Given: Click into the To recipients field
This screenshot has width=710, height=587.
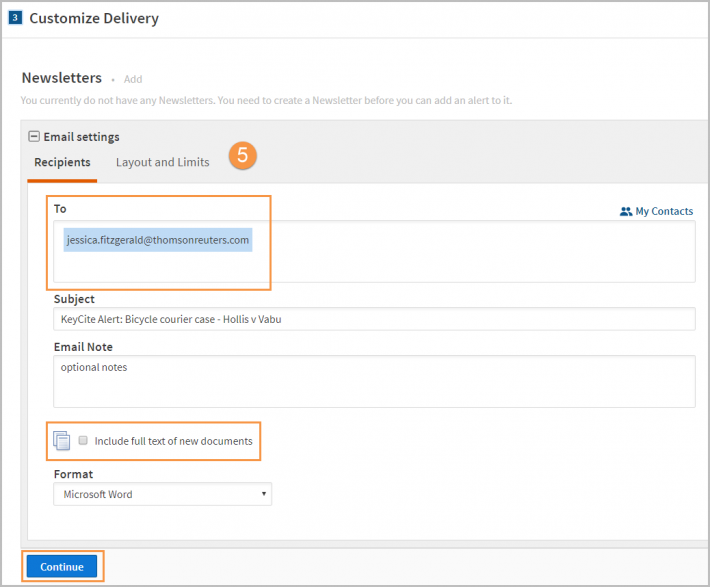Looking at the screenshot, I should (x=374, y=252).
